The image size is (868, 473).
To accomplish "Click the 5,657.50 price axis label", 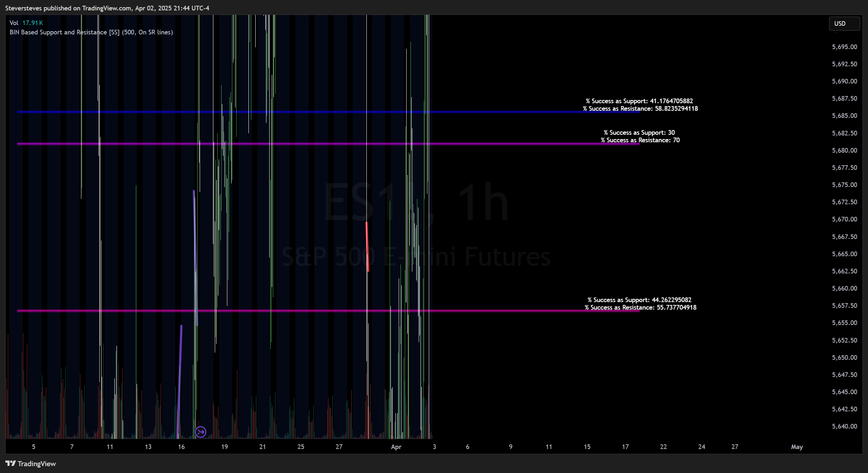I will click(x=844, y=306).
